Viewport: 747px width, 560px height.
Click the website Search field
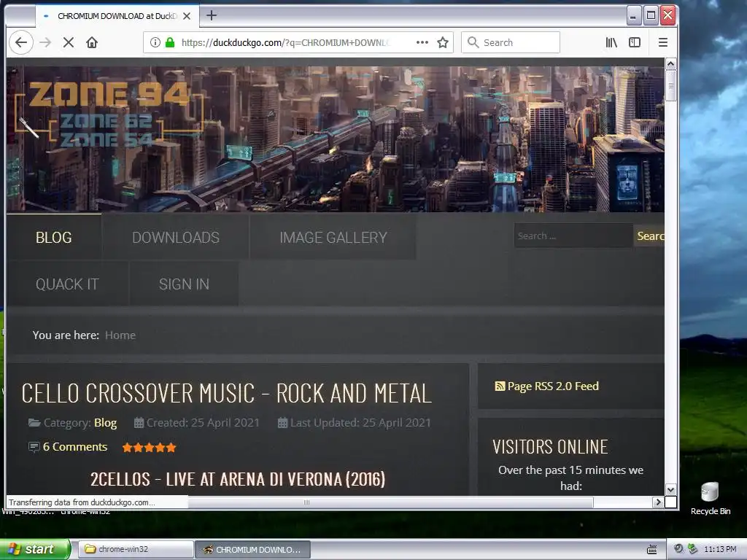click(x=573, y=236)
